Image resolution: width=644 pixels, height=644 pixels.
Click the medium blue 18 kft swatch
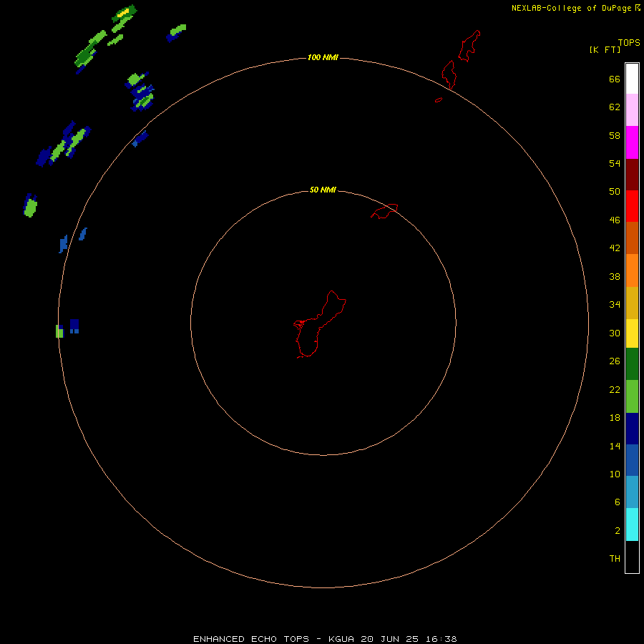pyautogui.click(x=632, y=460)
